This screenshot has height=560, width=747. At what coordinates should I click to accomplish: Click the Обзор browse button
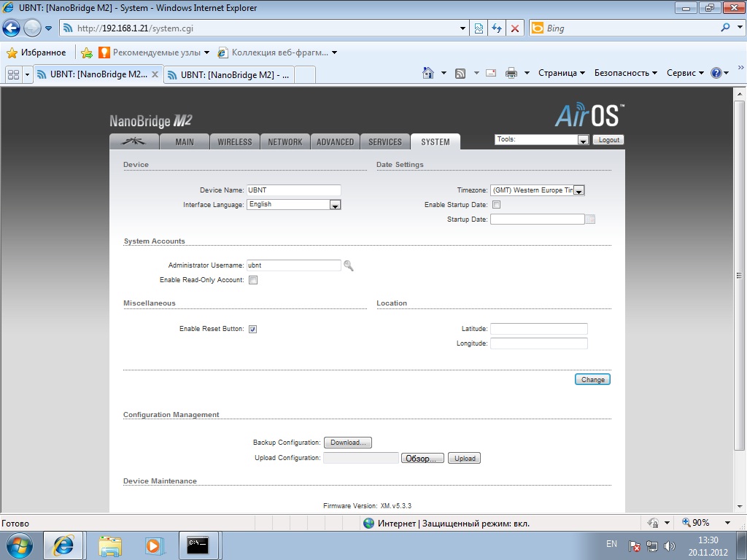(x=422, y=458)
